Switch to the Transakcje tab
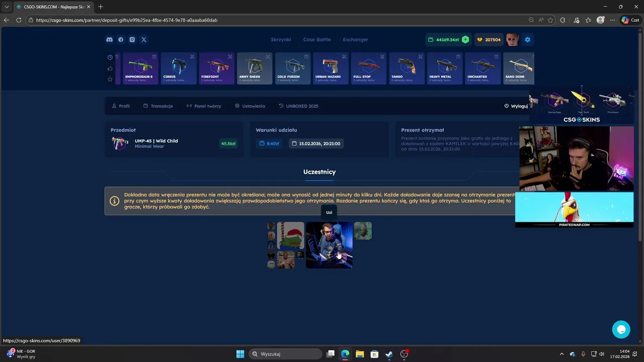 click(x=158, y=106)
